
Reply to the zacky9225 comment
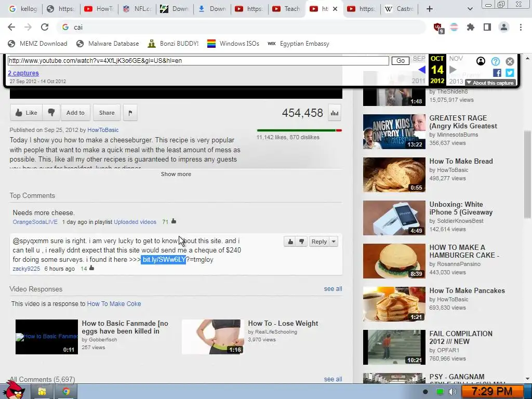(x=319, y=242)
